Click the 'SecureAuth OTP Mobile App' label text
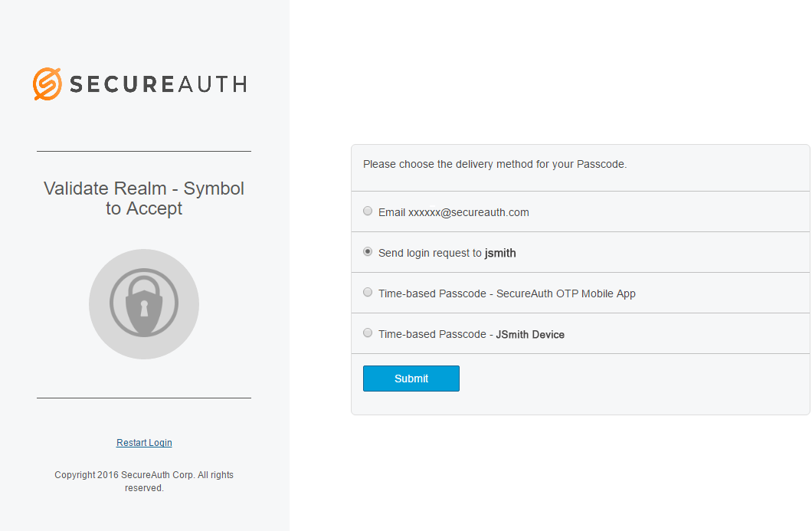812x531 pixels. pyautogui.click(x=566, y=293)
